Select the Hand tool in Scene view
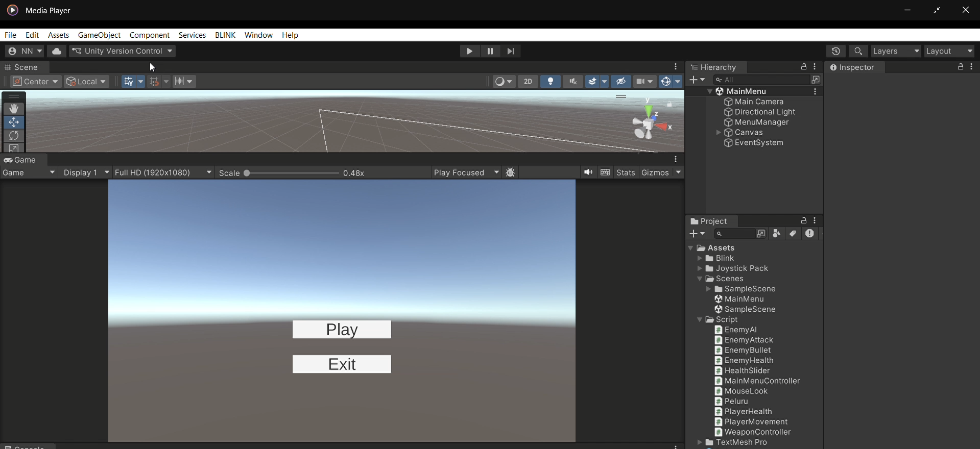 click(14, 109)
